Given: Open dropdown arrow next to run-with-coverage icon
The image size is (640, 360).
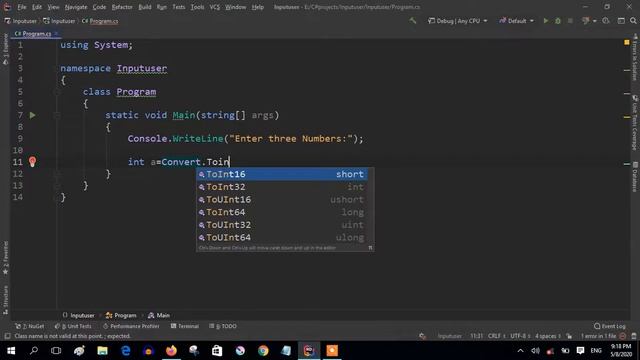Looking at the screenshot, I should (594, 21).
